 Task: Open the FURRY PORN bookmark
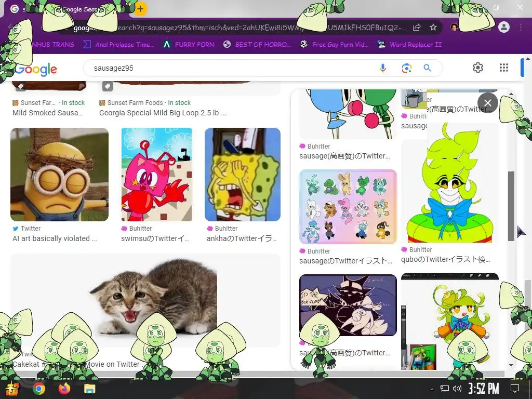(188, 45)
